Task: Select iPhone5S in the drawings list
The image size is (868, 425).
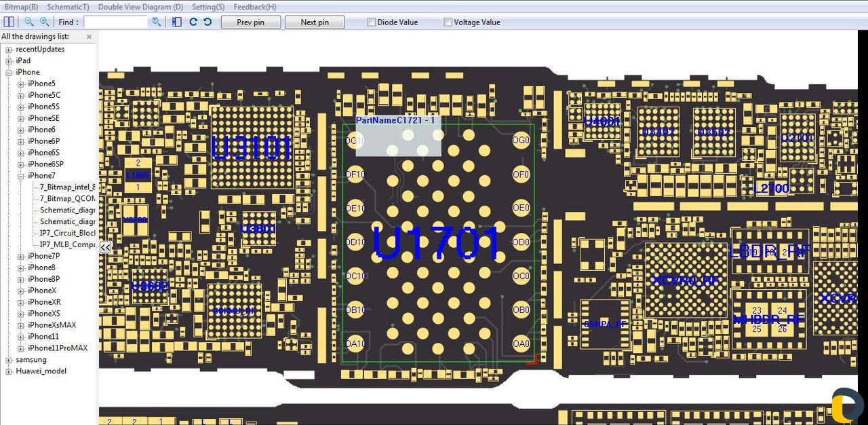Action: coord(43,107)
